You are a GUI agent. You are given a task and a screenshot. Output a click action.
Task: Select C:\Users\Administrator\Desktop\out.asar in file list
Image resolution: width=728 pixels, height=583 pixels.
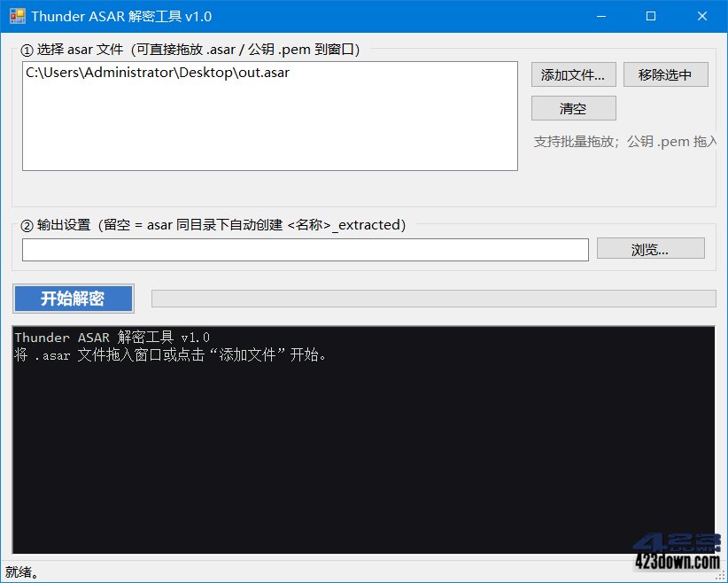158,73
